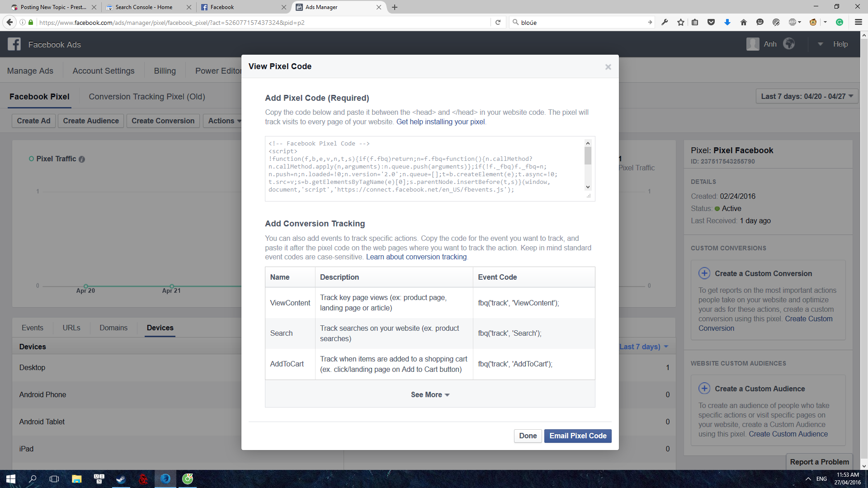Click the bookmark star icon in toolbar

[680, 22]
